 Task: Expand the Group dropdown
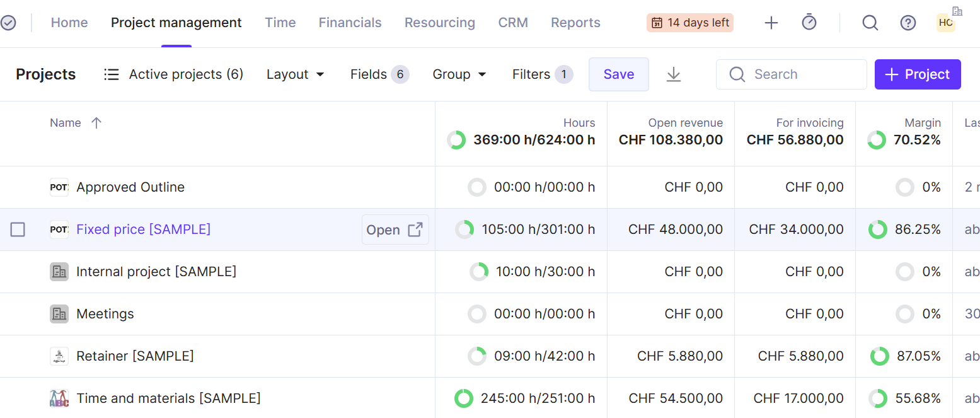[459, 74]
